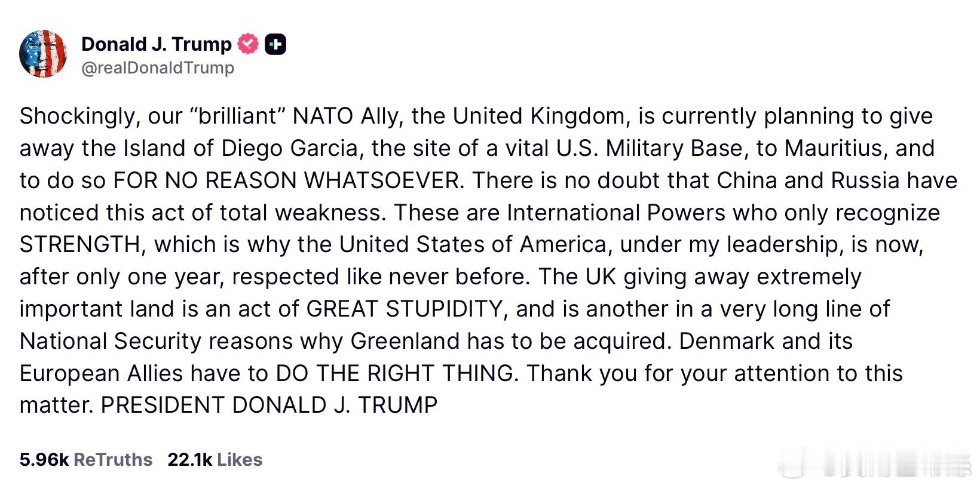Click the phrase "DO THE RIGHT THING"

pos(394,373)
